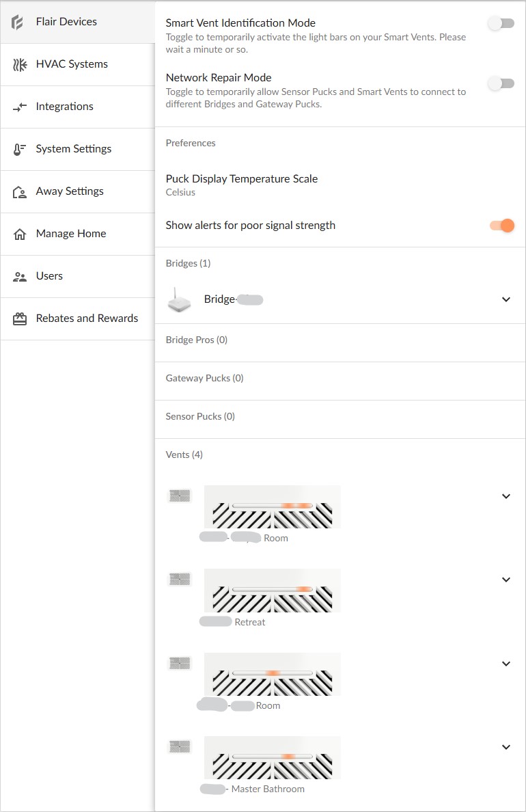This screenshot has height=812, width=526.
Task: Expand the Bridge device details
Action: [x=506, y=299]
